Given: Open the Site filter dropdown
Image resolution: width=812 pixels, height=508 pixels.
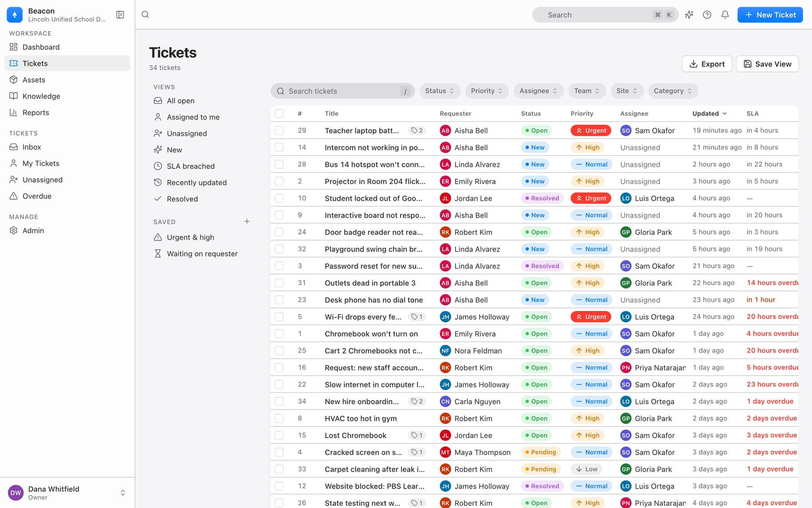Looking at the screenshot, I should coord(627,91).
